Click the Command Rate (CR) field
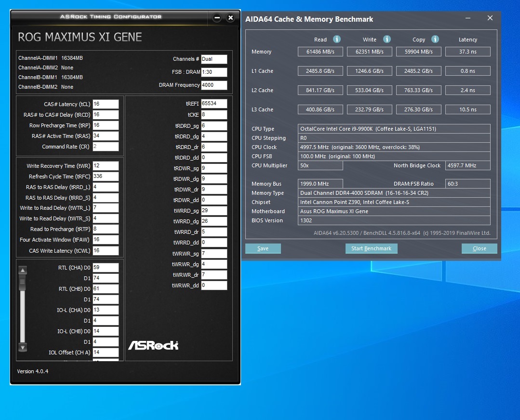 pos(106,147)
